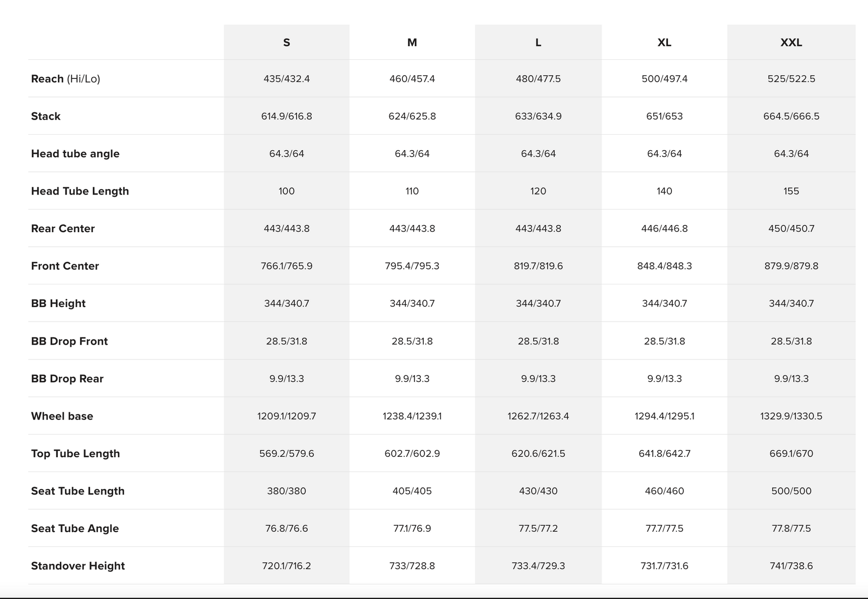Select the XXL Stack value 664.5/666.5

point(791,116)
